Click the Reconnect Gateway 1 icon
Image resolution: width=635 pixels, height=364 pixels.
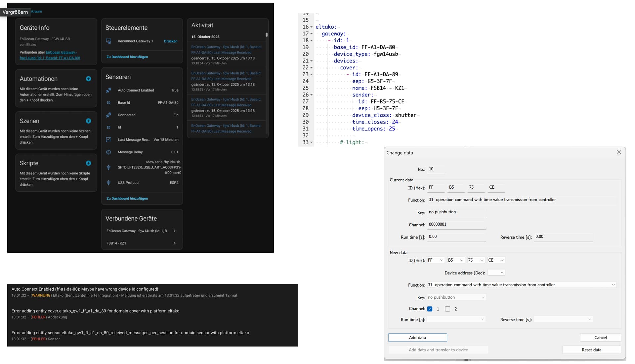coord(108,41)
